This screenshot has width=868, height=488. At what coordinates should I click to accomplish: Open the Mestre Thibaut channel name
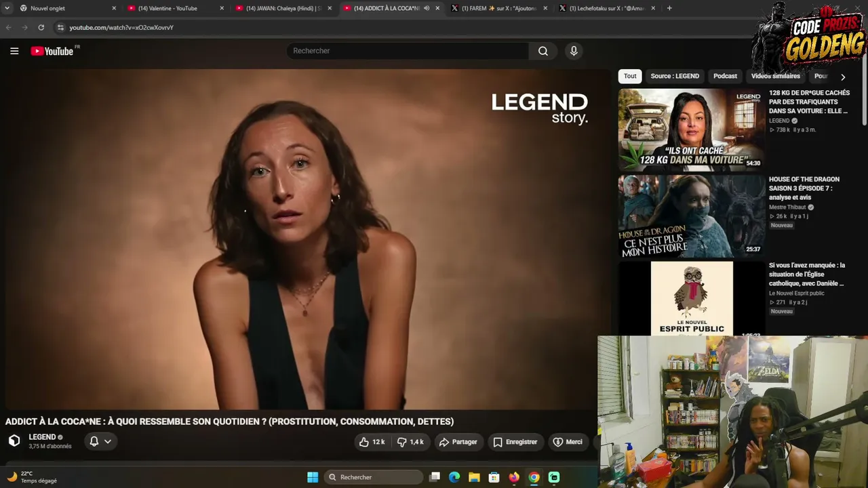click(787, 207)
